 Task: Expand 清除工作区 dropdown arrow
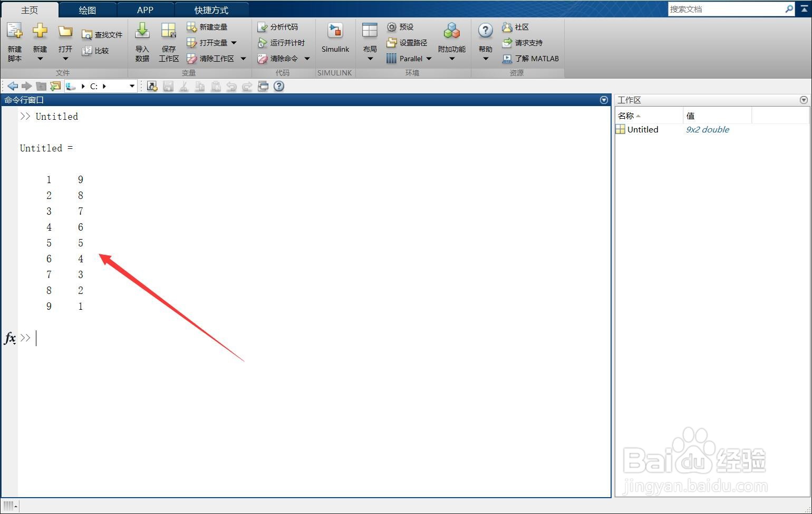[x=243, y=59]
